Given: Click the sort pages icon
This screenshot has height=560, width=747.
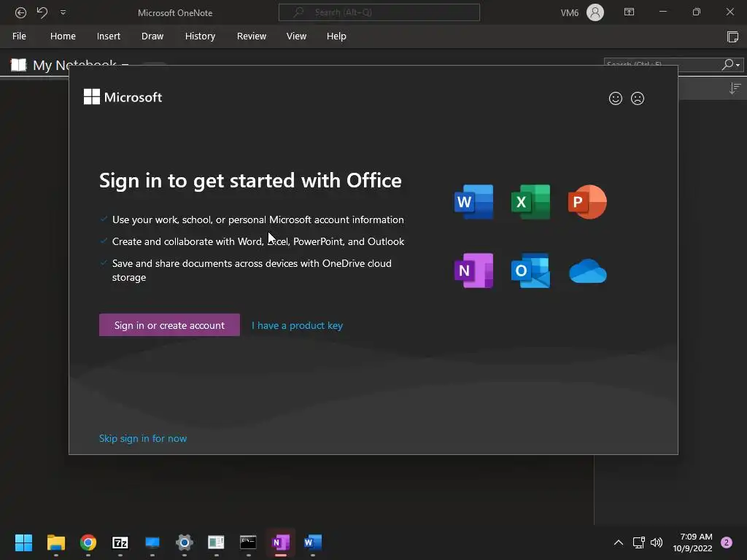Looking at the screenshot, I should coord(735,88).
